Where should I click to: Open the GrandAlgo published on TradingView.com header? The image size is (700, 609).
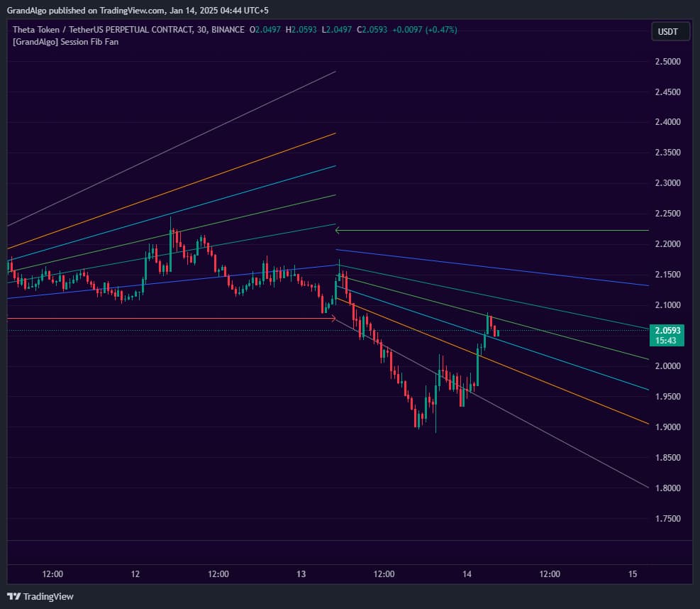[x=137, y=10]
